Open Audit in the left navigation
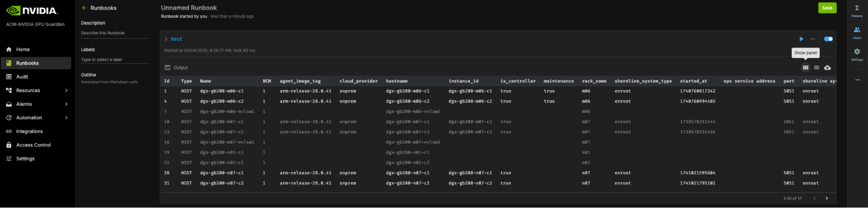 (x=22, y=77)
